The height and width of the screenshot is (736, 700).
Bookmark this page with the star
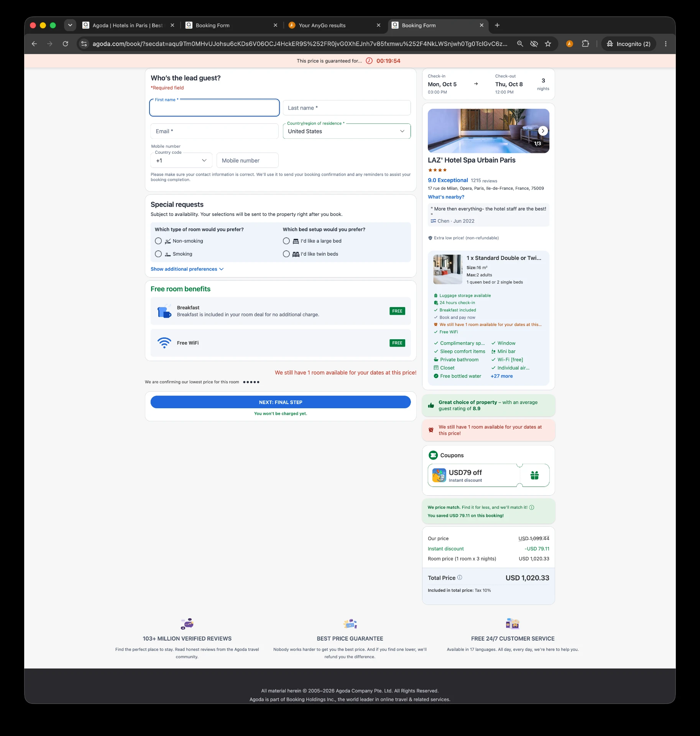click(548, 44)
